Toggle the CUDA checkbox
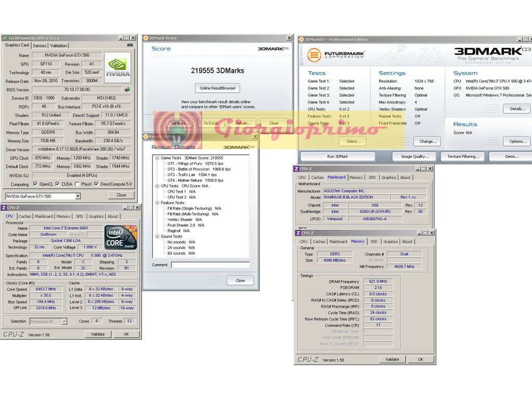This screenshot has height=399, width=532. [x=57, y=184]
